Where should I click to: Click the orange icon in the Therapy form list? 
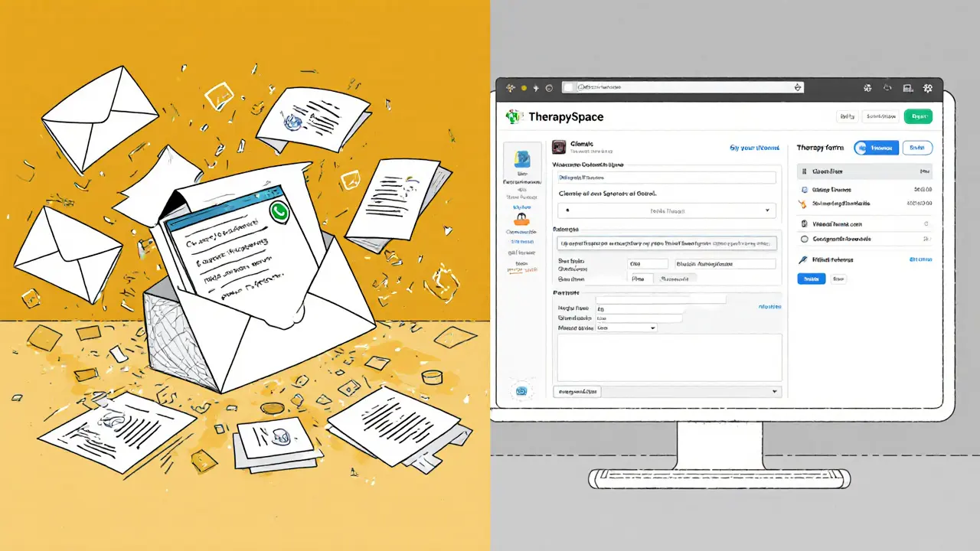(x=803, y=204)
